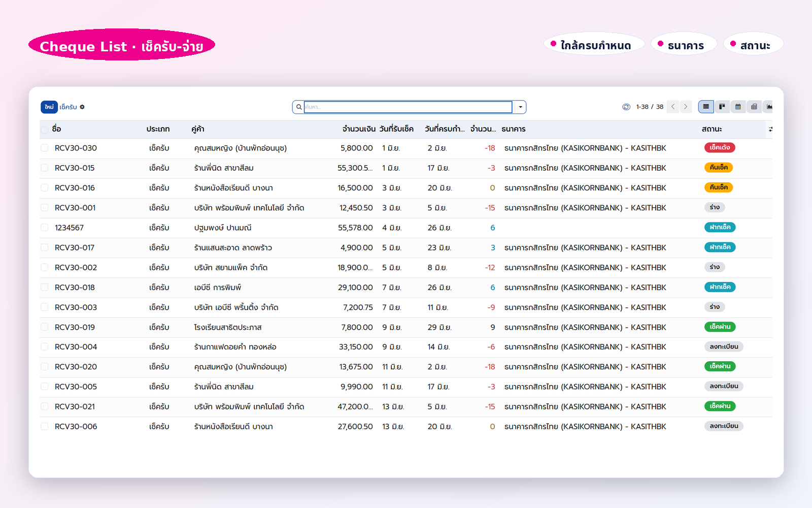Image resolution: width=812 pixels, height=508 pixels.
Task: Click the refresh circular arrows icon
Action: click(x=626, y=107)
